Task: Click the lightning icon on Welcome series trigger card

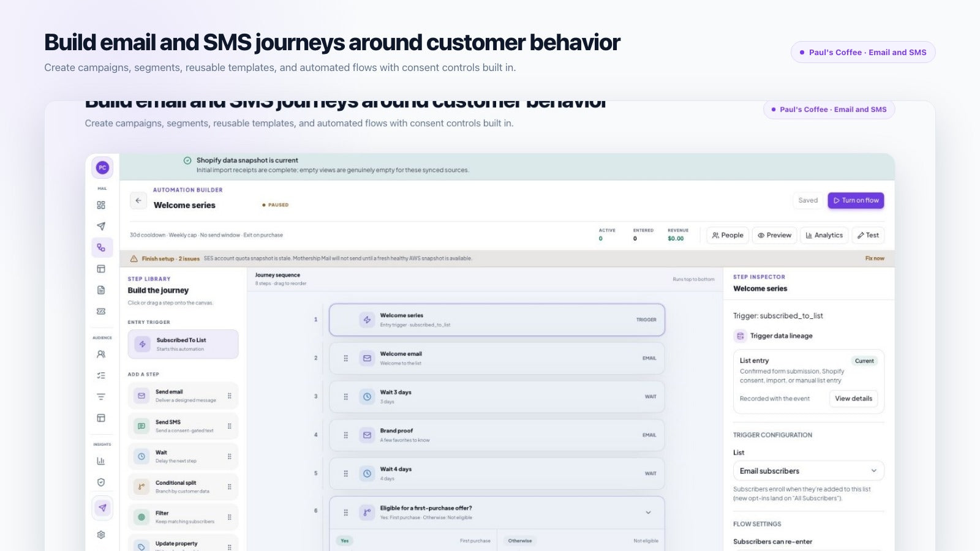Action: [367, 320]
